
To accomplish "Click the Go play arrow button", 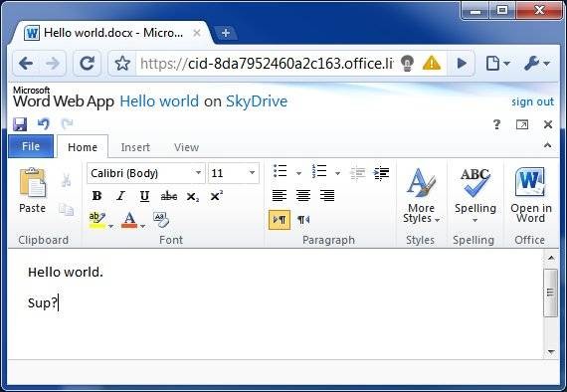I will click(x=462, y=64).
